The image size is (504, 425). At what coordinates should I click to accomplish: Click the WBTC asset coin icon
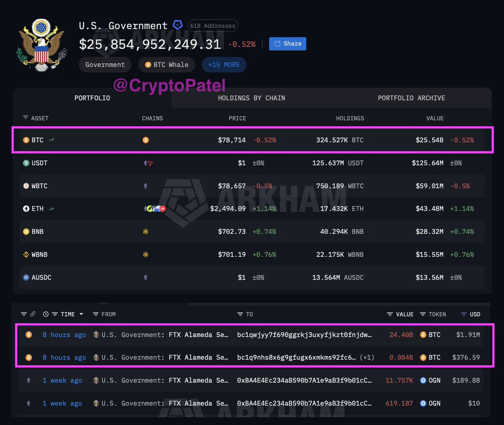[x=26, y=186]
